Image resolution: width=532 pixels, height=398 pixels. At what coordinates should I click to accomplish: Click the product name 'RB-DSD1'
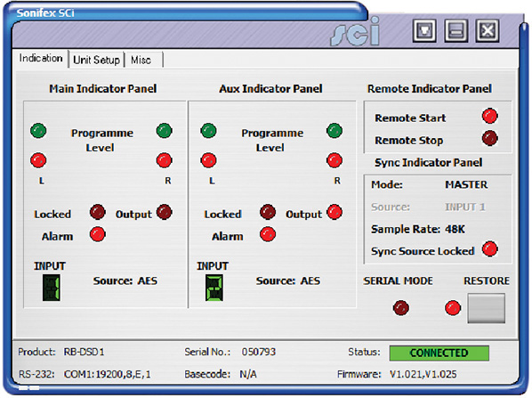point(85,352)
